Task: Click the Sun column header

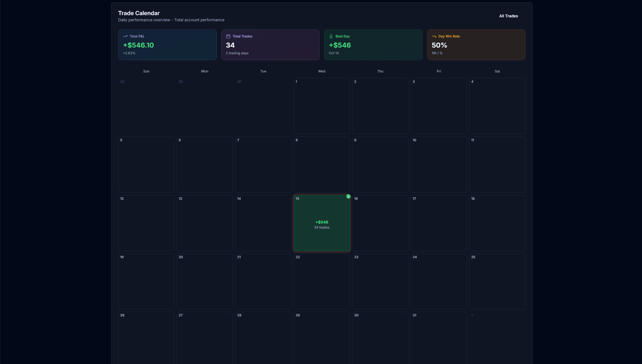Action: coord(146,71)
